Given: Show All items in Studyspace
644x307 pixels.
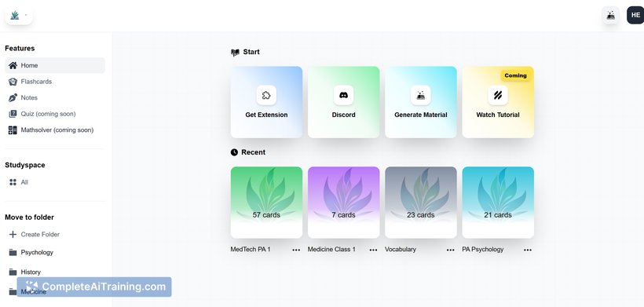Looking at the screenshot, I should [55, 182].
